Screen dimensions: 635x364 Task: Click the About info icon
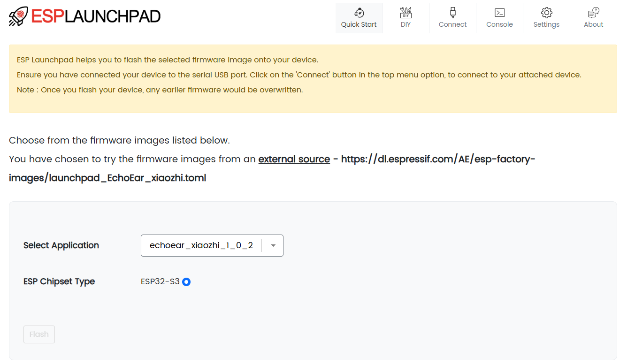pos(593,13)
